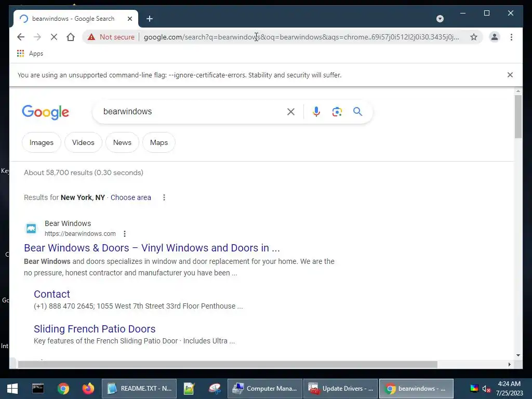Open the Windows Start menu
532x399 pixels.
[x=12, y=389]
